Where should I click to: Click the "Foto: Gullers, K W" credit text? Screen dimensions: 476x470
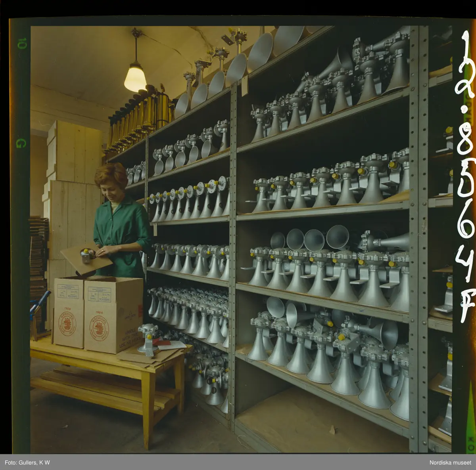[x=27, y=462]
